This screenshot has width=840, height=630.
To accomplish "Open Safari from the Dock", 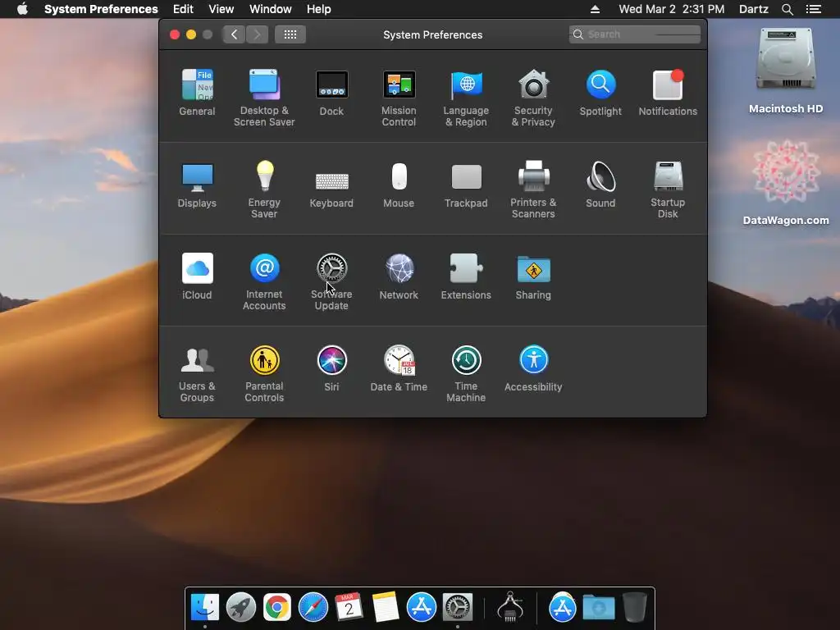I will [x=313, y=608].
